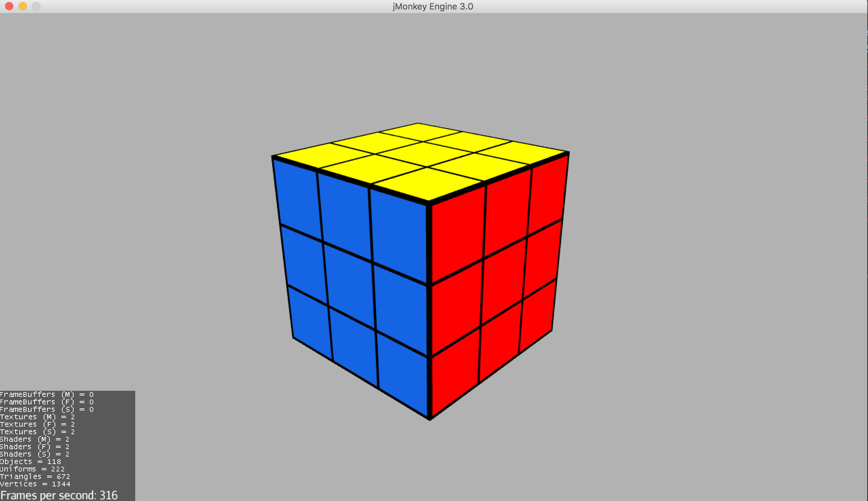Click the Objects = 118 stat line

click(30, 461)
